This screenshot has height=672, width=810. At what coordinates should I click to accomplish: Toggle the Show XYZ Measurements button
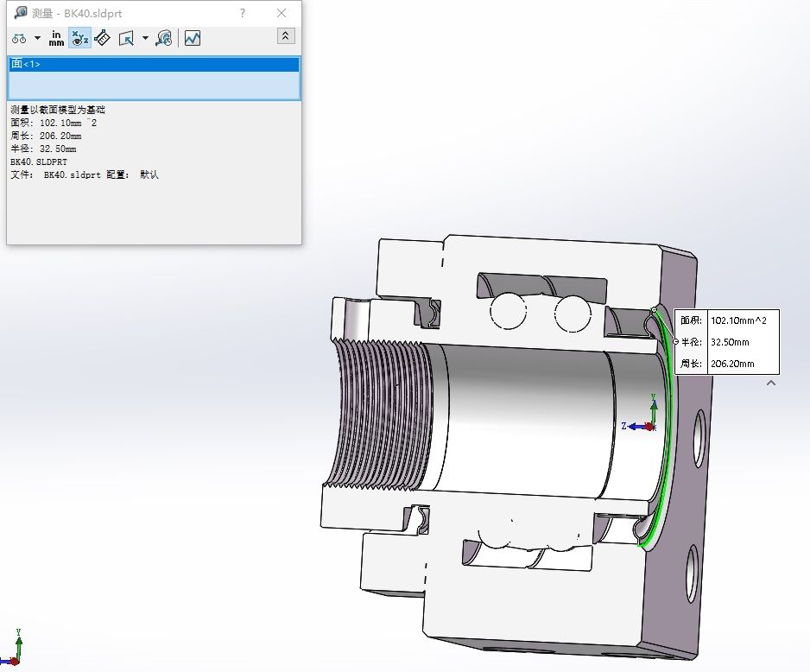pyautogui.click(x=79, y=38)
